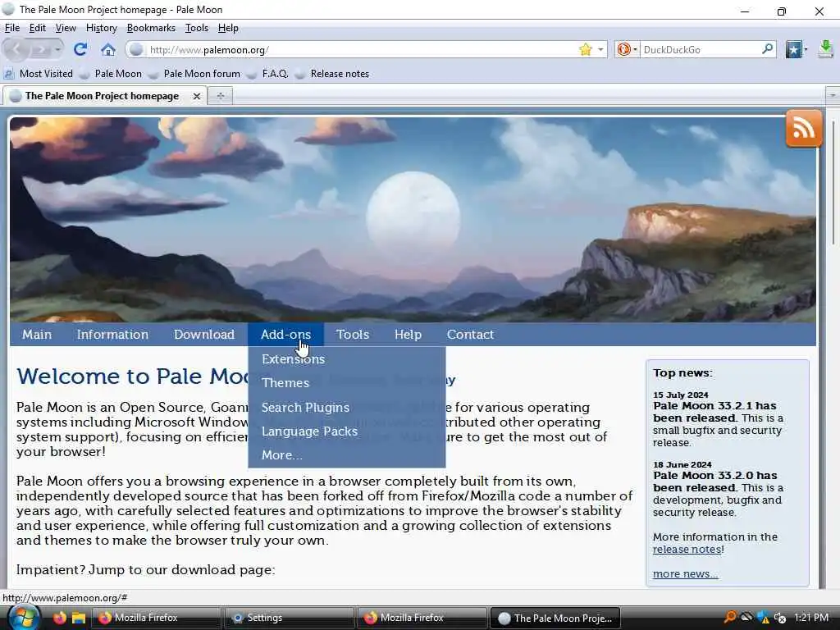Open the History menu
The image size is (840, 630).
coord(101,28)
